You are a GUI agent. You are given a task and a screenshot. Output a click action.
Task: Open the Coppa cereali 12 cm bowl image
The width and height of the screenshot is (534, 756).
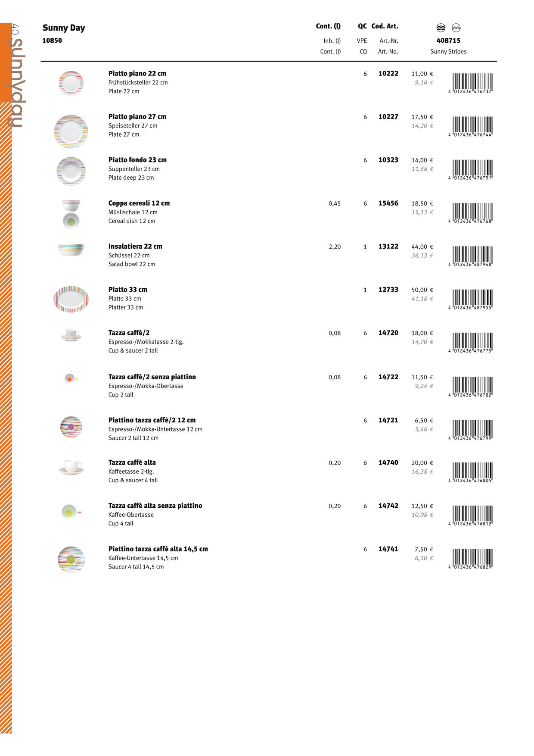71,214
